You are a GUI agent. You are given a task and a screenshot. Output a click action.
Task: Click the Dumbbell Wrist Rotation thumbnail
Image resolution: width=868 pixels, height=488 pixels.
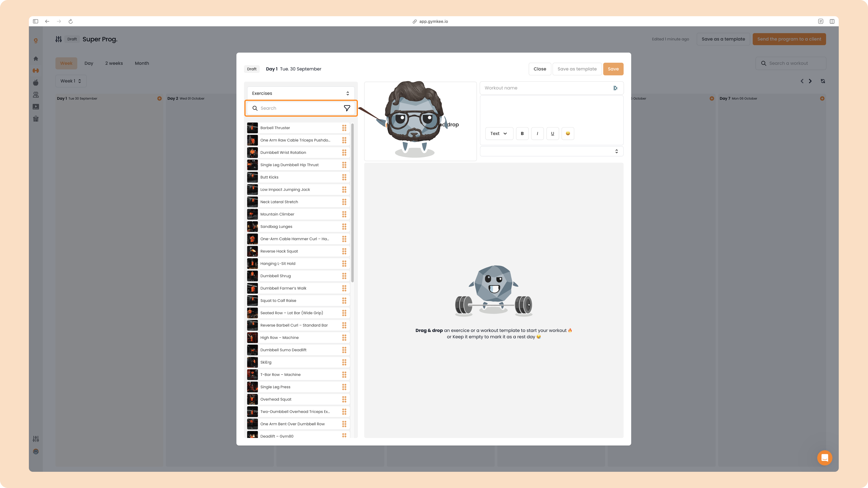pyautogui.click(x=252, y=153)
